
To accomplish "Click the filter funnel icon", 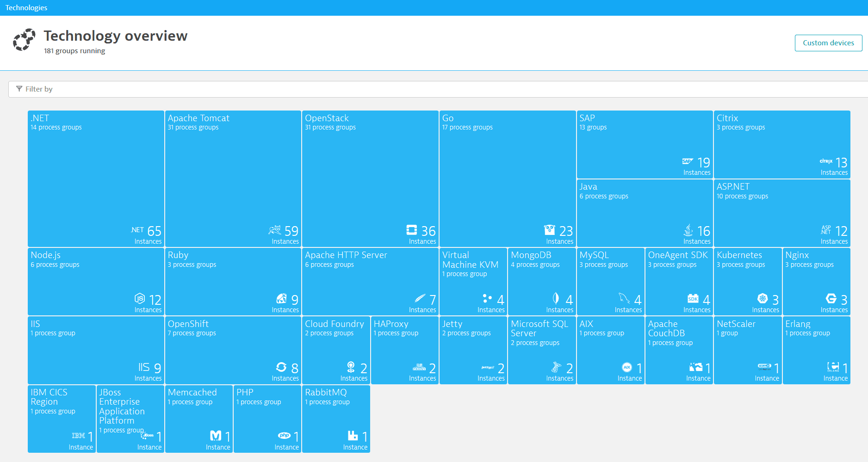I will [19, 89].
